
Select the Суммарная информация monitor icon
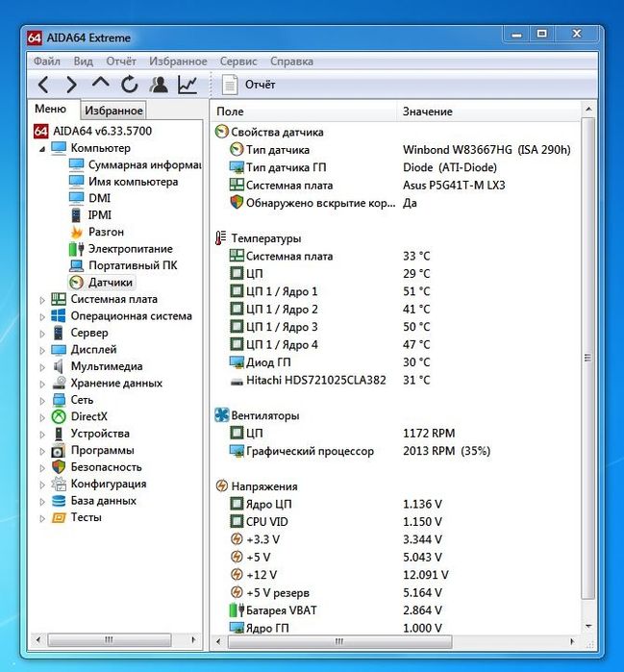pos(77,165)
